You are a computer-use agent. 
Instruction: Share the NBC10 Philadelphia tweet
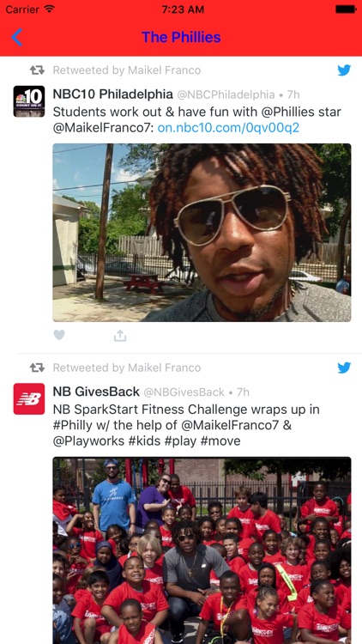coord(120,336)
